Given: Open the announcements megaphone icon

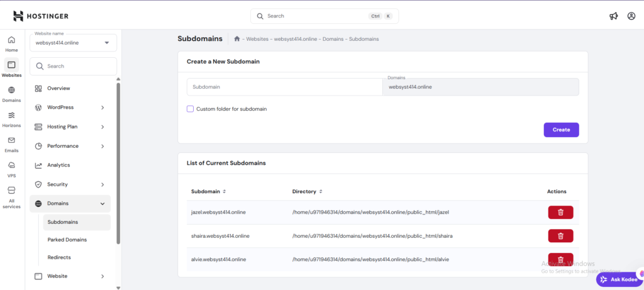Looking at the screenshot, I should tap(614, 16).
